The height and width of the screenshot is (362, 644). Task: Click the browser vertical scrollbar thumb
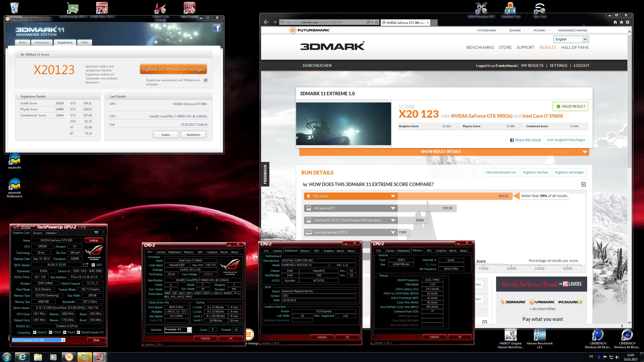[629, 101]
